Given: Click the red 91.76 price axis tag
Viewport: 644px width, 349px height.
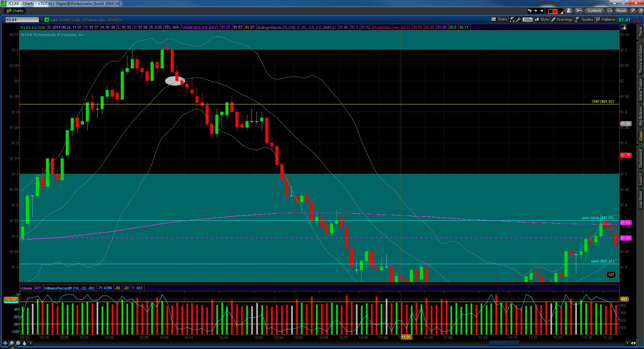Looking at the screenshot, I should pyautogui.click(x=626, y=155).
